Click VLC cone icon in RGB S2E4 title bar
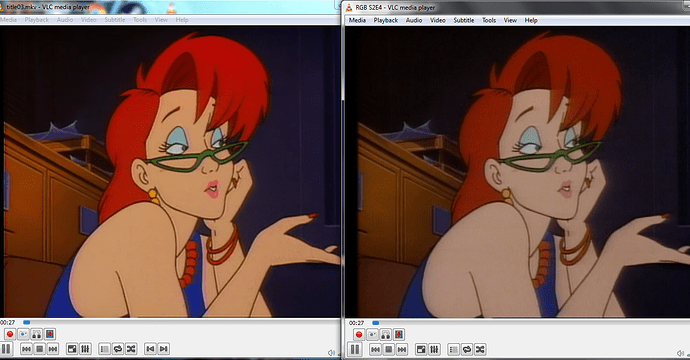This screenshot has width=690, height=360. pyautogui.click(x=349, y=7)
